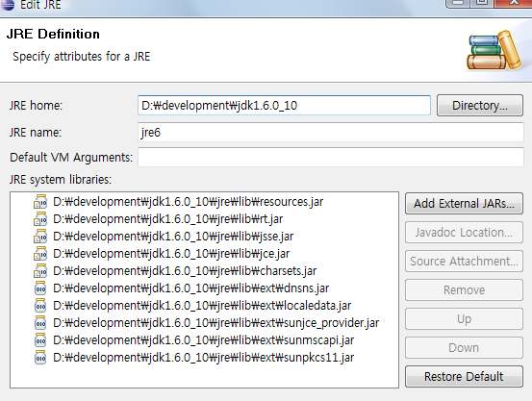Click the resources.jar library icon
532x401 pixels.
40,202
